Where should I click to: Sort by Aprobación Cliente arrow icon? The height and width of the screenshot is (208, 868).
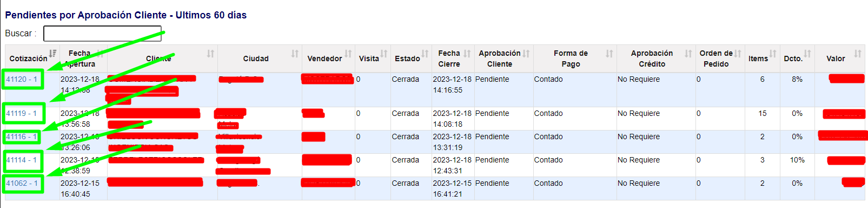click(526, 53)
